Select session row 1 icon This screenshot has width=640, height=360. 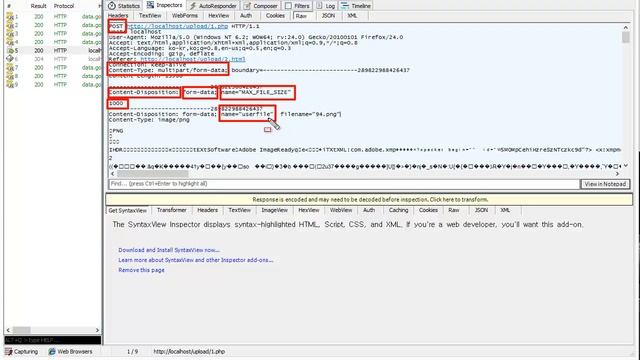click(x=10, y=17)
